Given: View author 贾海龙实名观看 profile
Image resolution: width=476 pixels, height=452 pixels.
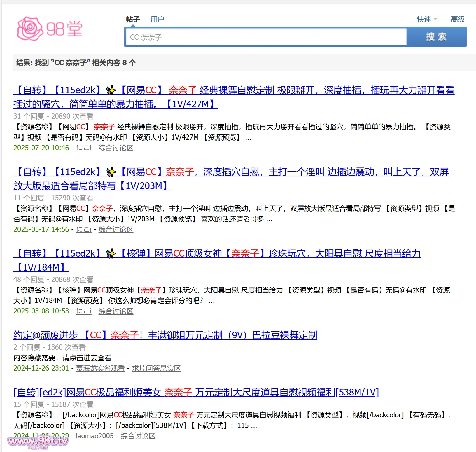Looking at the screenshot, I should click(100, 368).
